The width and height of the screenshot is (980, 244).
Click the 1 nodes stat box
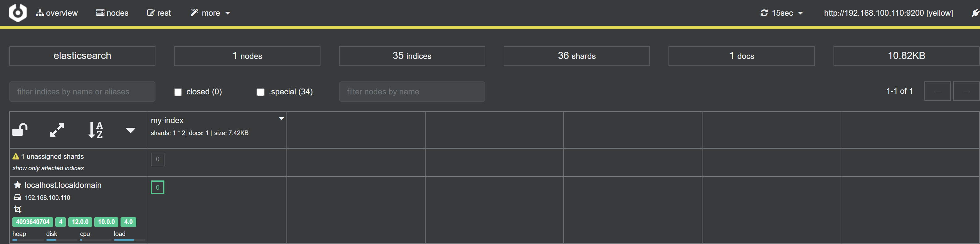click(x=247, y=56)
